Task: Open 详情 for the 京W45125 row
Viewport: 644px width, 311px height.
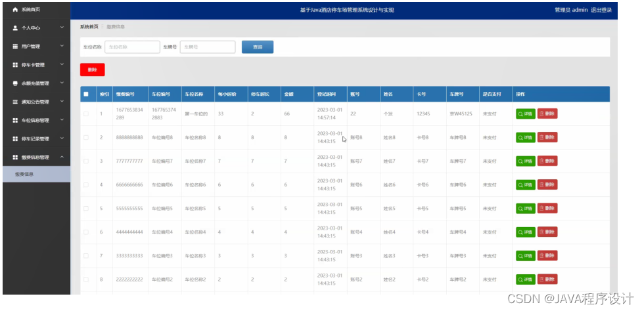Action: [526, 114]
